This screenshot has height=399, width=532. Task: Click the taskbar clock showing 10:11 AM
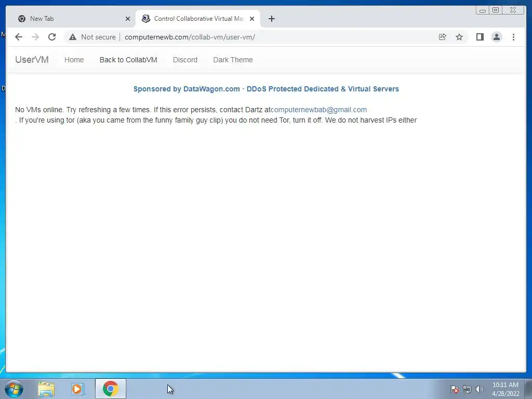click(x=506, y=389)
